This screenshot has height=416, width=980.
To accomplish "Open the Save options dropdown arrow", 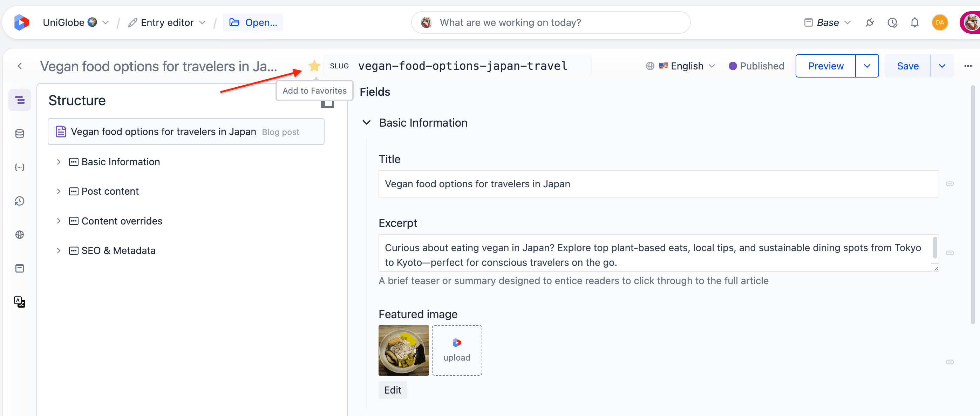I will 942,66.
